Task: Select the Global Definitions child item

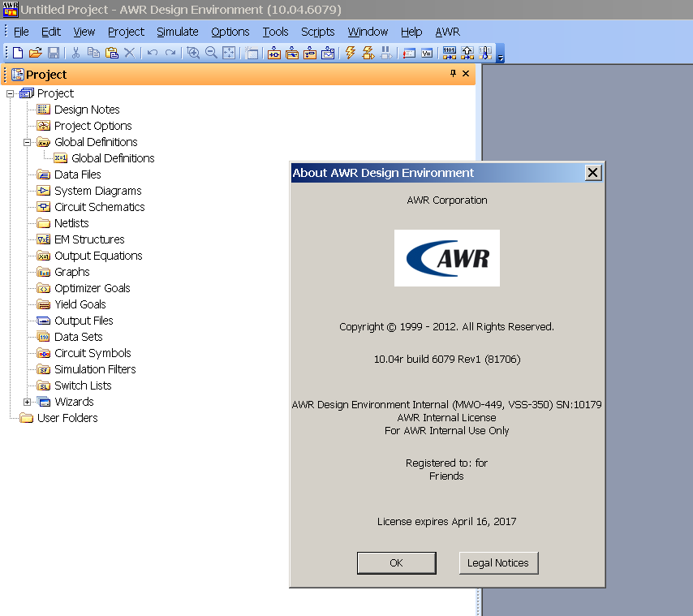Action: [x=113, y=158]
